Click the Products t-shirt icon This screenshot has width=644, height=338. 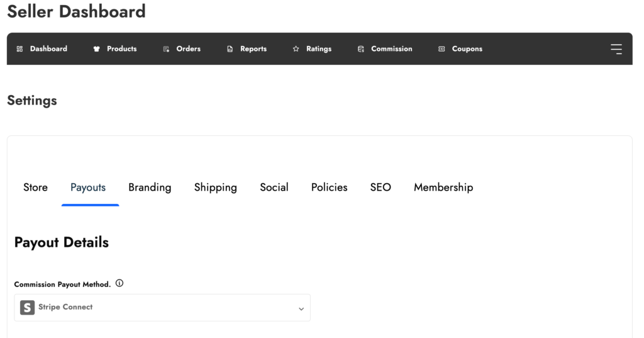[x=96, y=49]
